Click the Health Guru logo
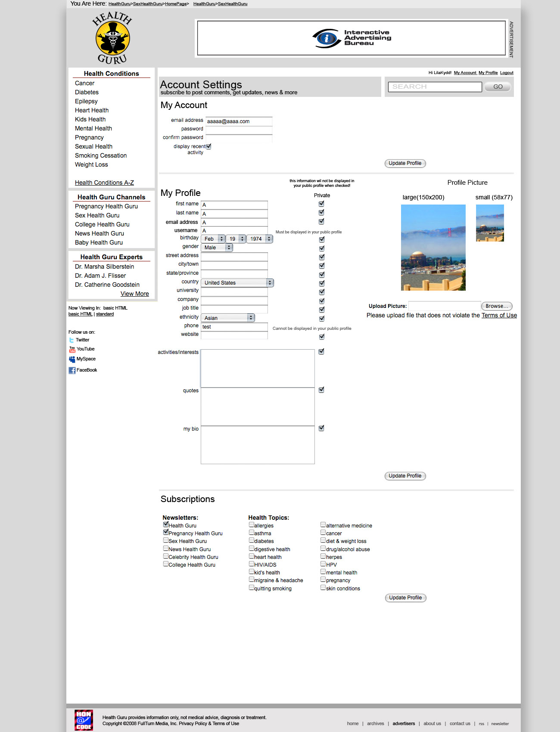Image resolution: width=560 pixels, height=732 pixels. point(112,37)
